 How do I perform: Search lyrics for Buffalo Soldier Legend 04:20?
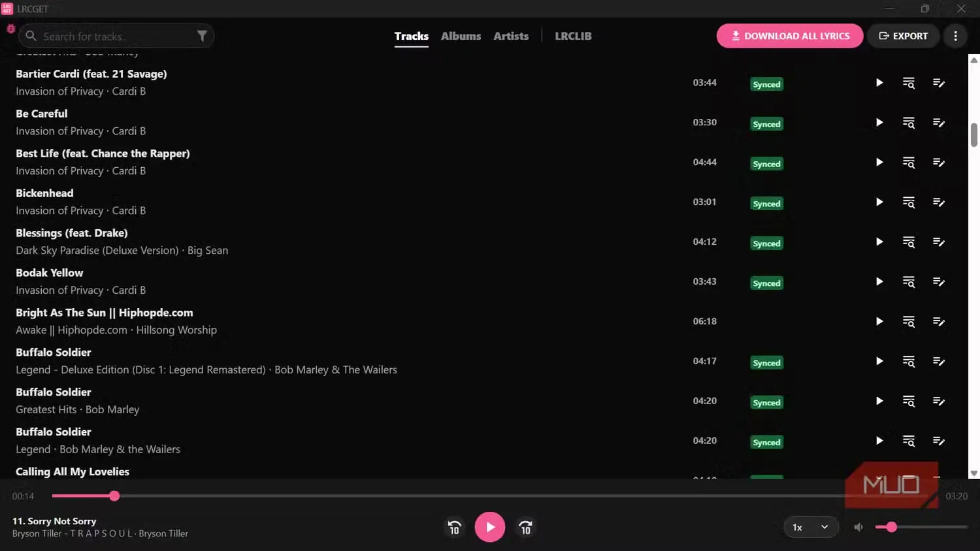click(x=909, y=441)
